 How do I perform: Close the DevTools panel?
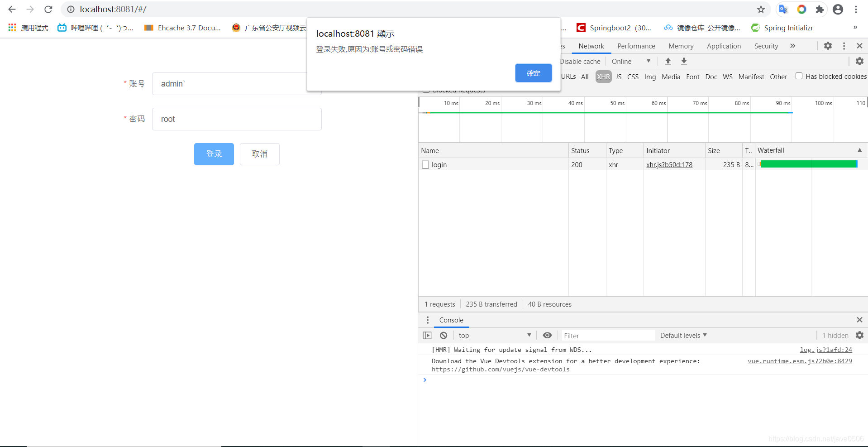point(859,46)
